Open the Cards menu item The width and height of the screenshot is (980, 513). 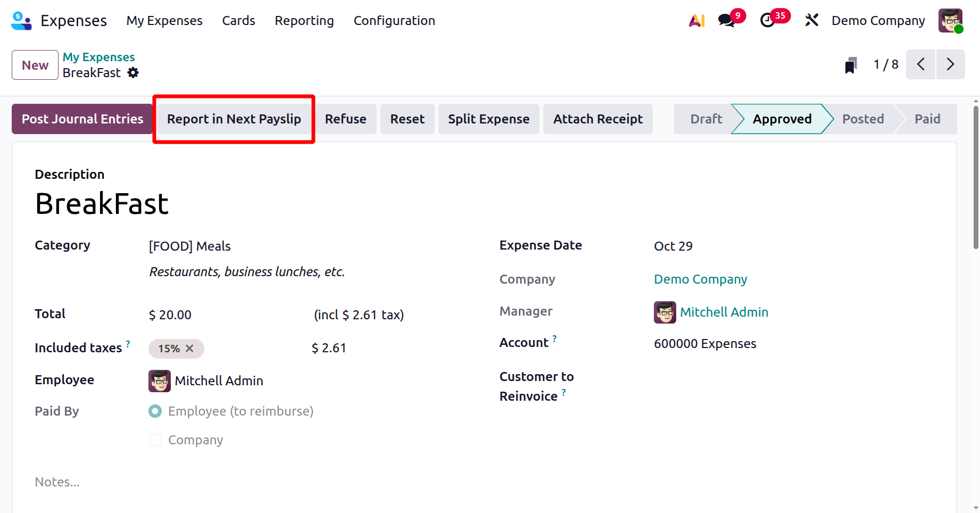[238, 21]
